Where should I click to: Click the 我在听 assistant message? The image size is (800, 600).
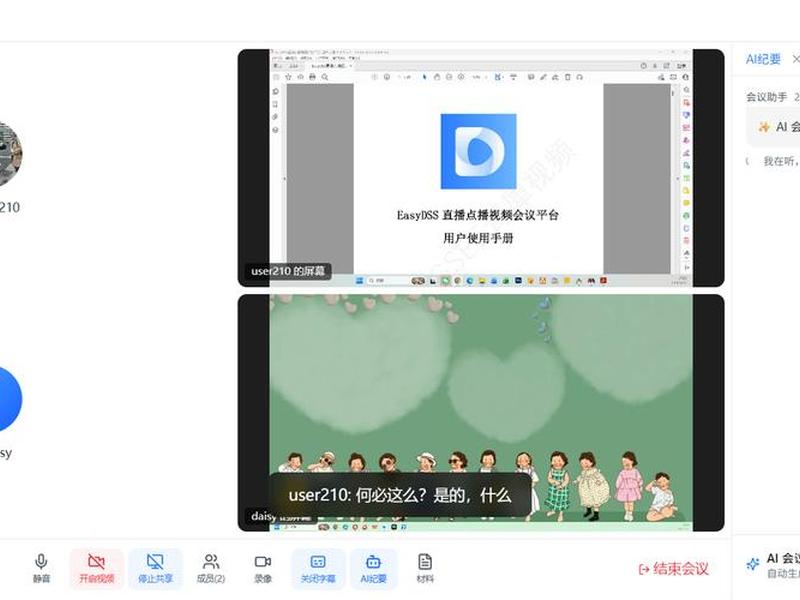[x=781, y=161]
